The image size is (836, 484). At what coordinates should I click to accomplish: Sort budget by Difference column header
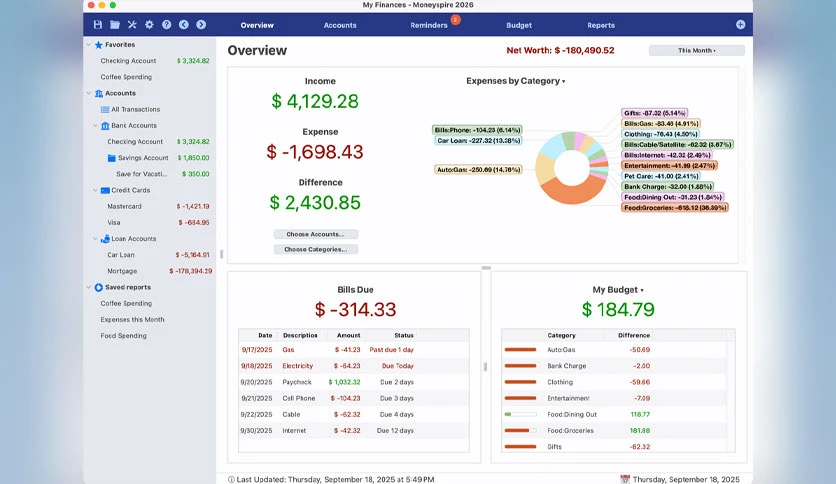[x=634, y=335]
